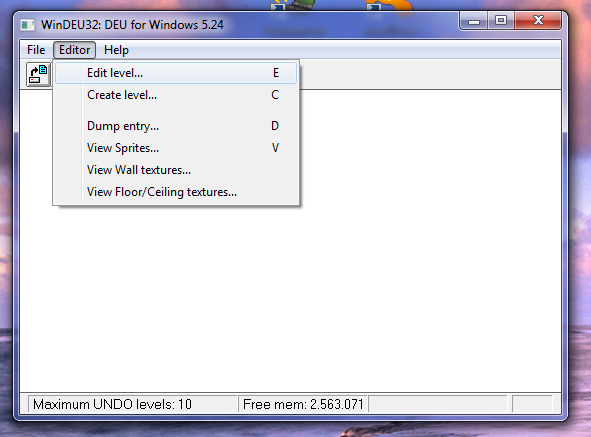591x437 pixels.
Task: Maximize the WinDEU32 window
Action: (x=501, y=20)
